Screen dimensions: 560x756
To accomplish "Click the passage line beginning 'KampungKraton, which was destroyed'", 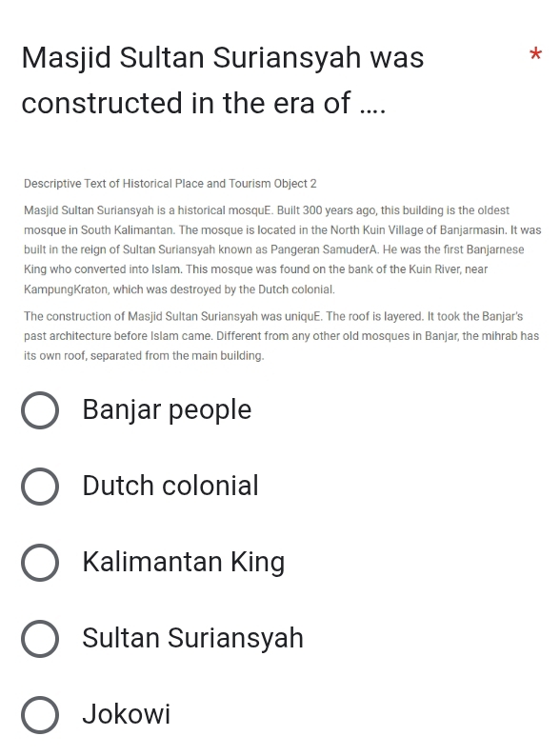I will tap(179, 289).
